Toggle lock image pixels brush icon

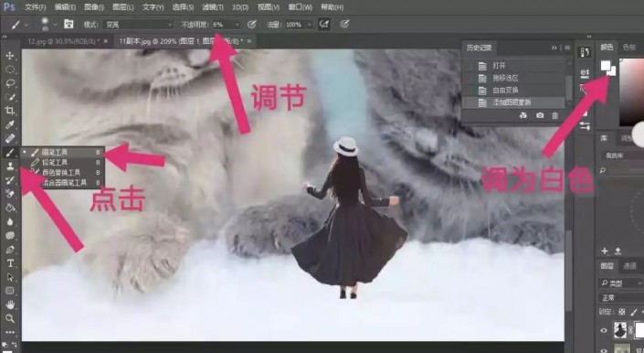(x=634, y=312)
